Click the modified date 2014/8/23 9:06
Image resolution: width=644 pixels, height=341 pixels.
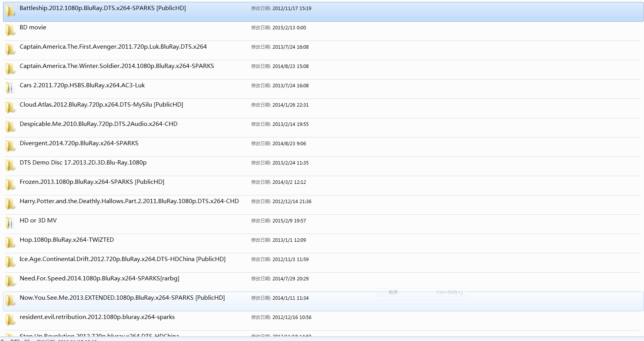click(x=289, y=144)
